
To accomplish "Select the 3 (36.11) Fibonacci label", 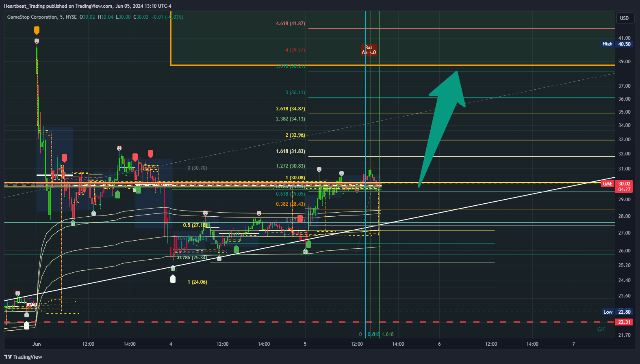I will pyautogui.click(x=295, y=93).
